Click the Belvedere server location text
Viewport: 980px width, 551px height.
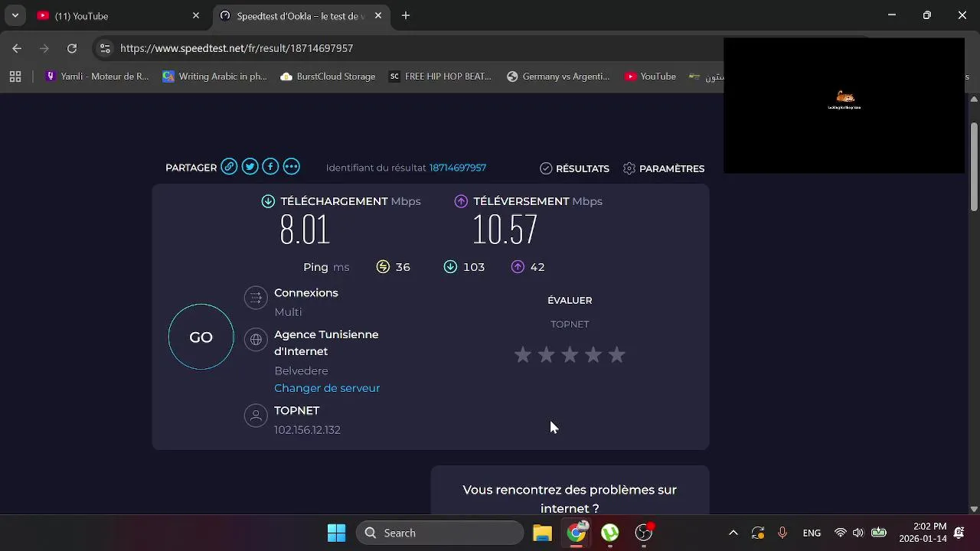[301, 370]
